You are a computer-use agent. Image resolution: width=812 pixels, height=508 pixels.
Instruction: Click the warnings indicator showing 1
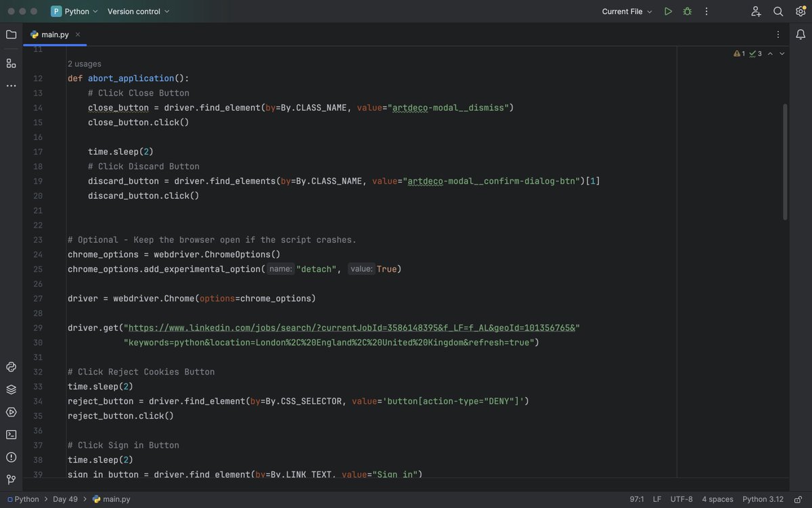(739, 54)
